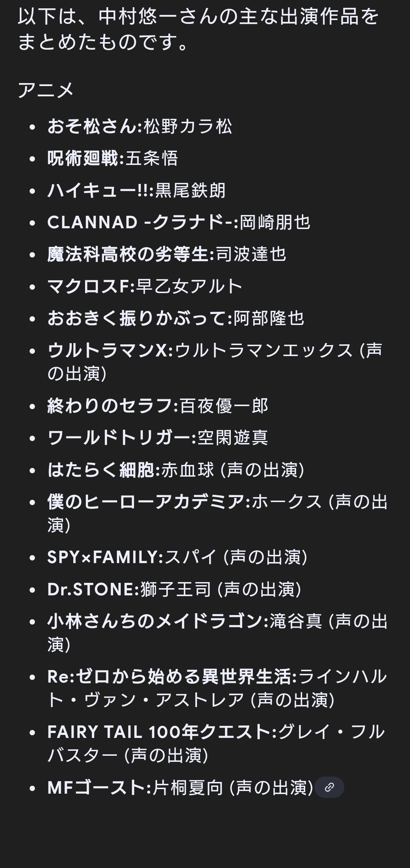Image resolution: width=410 pixels, height=868 pixels.
Task: Select 僕のヒーローアカデミア entry
Action: [217, 513]
